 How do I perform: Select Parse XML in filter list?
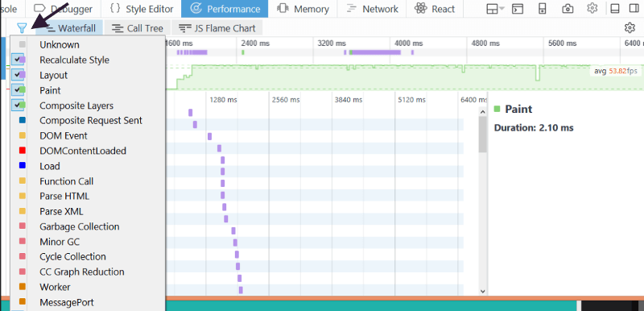88,211
